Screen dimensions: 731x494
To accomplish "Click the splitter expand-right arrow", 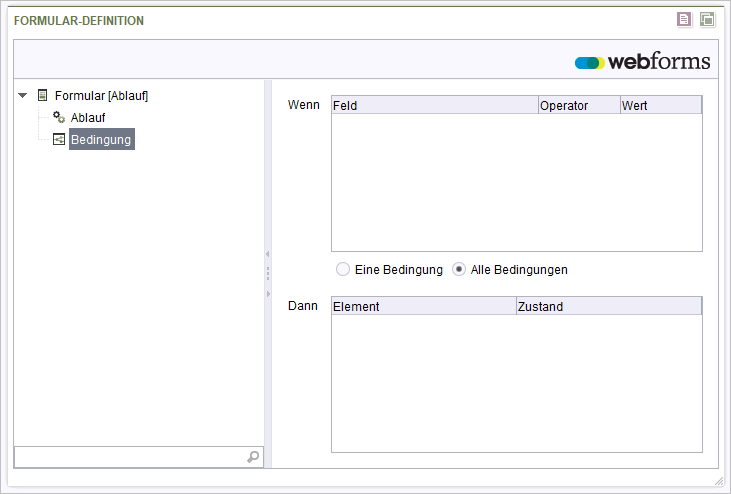I will 268,294.
